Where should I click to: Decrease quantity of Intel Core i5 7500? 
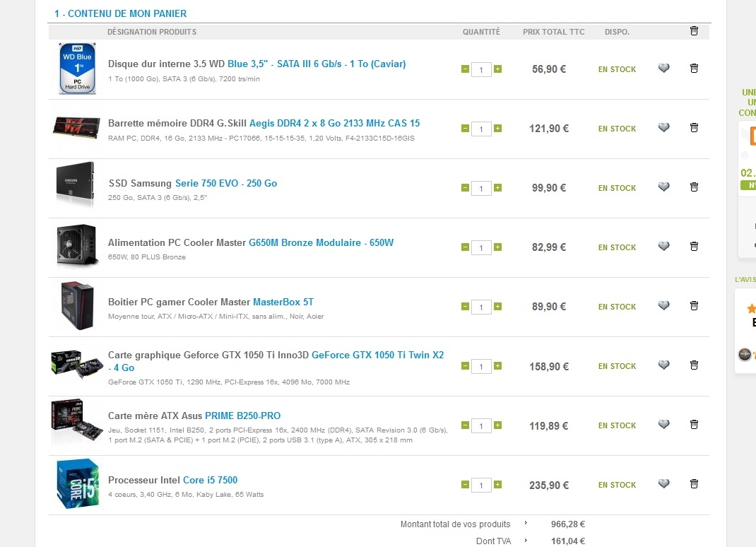click(x=465, y=484)
